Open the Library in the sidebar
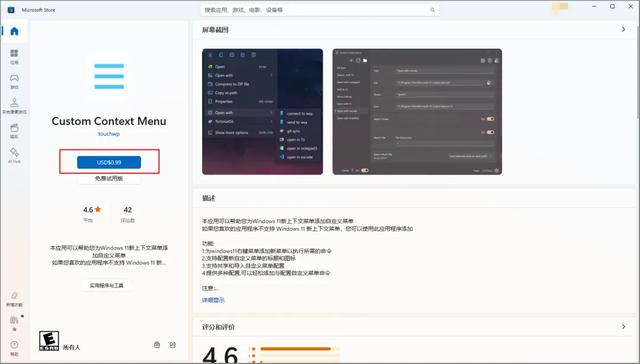 pyautogui.click(x=14, y=323)
